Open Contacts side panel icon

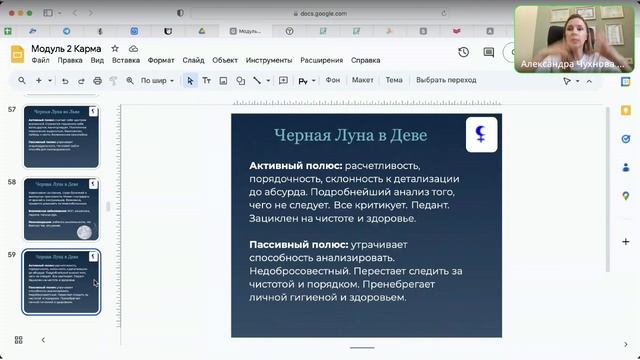point(625,167)
